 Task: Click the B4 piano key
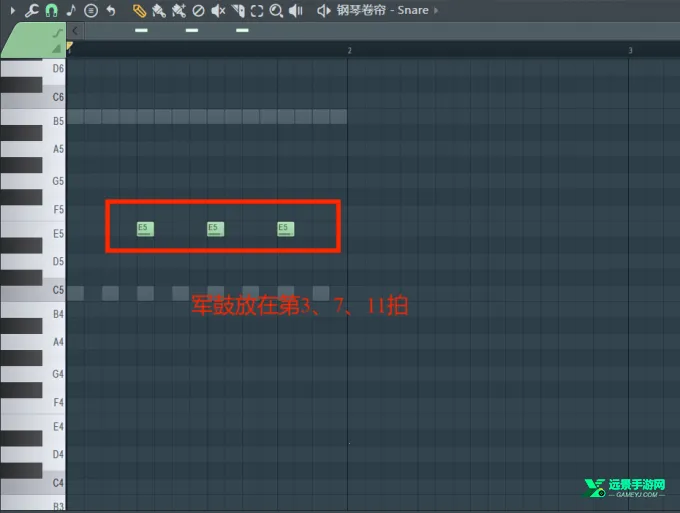(x=33, y=314)
